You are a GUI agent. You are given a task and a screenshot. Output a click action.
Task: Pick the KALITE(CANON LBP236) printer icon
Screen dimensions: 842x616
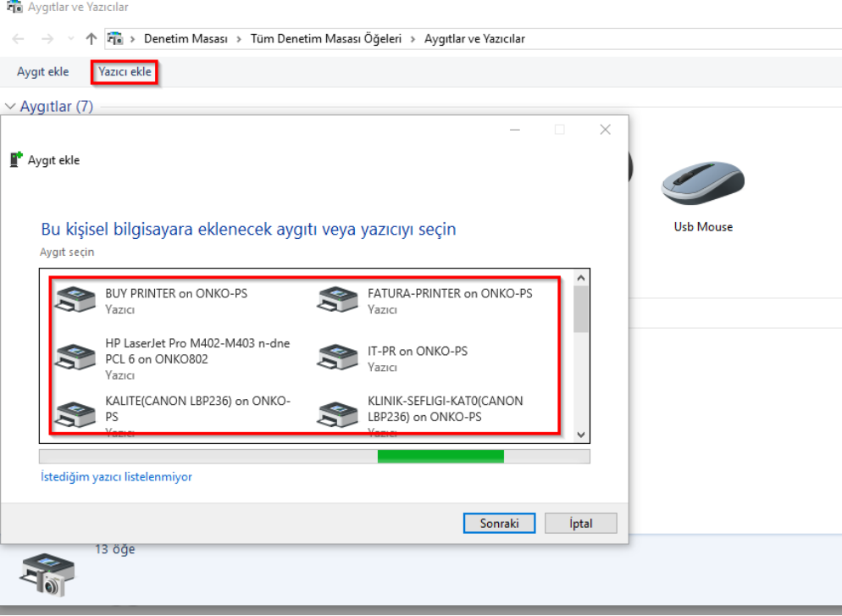tap(75, 414)
